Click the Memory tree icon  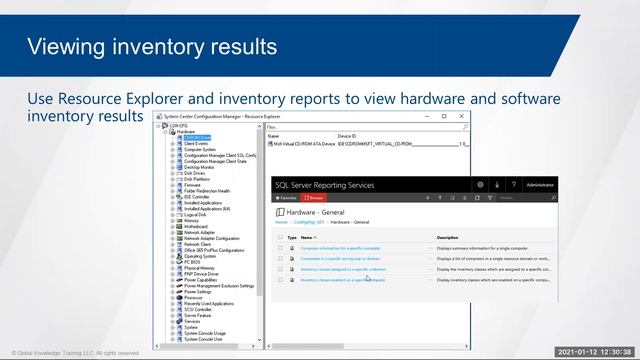(179, 221)
